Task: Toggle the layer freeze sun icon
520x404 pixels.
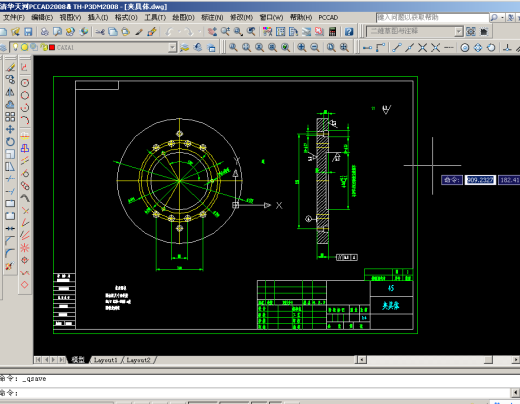Action: (x=24, y=47)
